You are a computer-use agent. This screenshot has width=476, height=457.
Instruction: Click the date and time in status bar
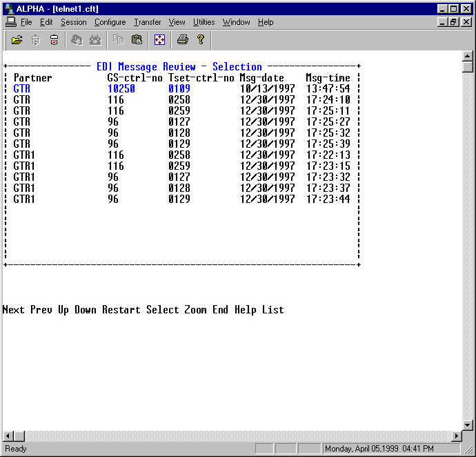click(379, 449)
